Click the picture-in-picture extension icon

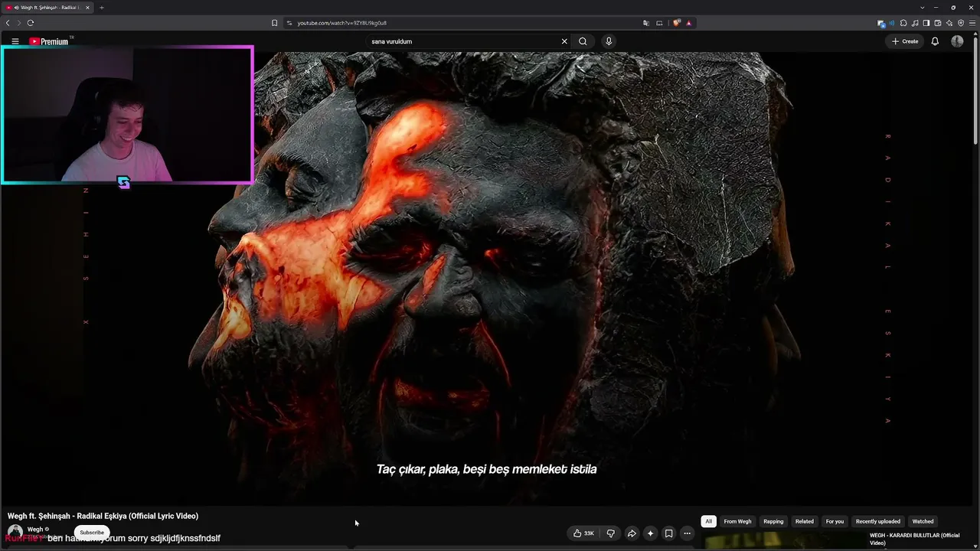[880, 23]
